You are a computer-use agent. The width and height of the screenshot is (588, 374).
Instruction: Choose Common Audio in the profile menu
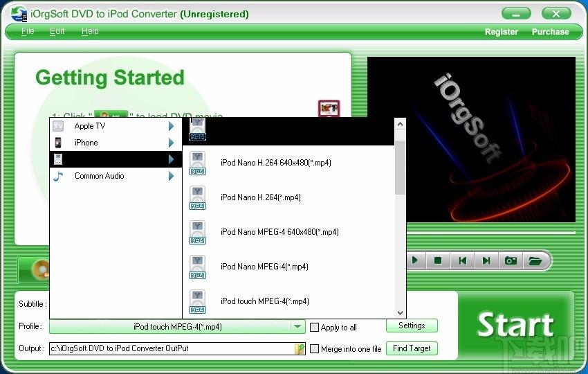(116, 176)
